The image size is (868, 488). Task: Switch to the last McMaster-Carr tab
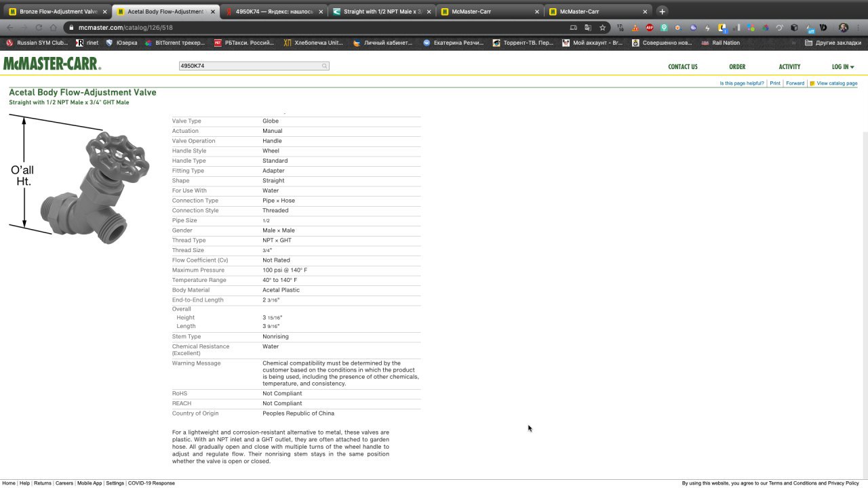(x=598, y=12)
